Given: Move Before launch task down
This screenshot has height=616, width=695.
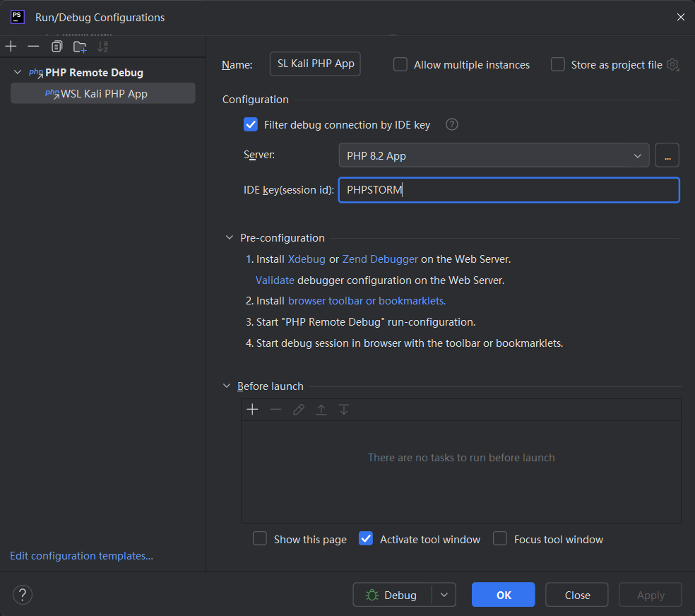Looking at the screenshot, I should click(344, 409).
